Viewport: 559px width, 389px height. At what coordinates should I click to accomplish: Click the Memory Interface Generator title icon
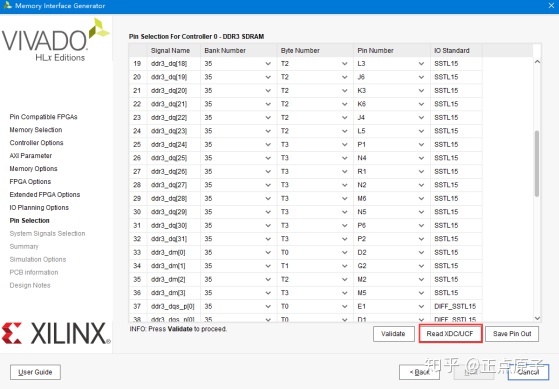pos(7,5)
